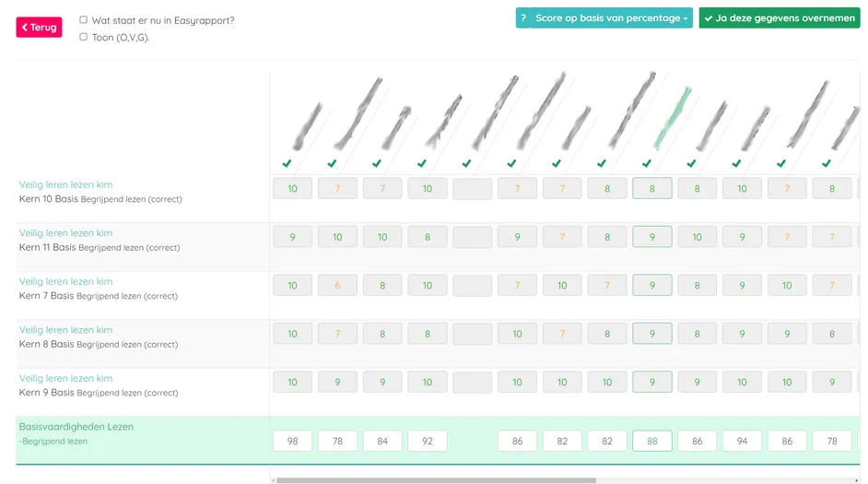This screenshot has height=484, width=868.
Task: Click checkmark above the column totaling 98
Action: [287, 163]
